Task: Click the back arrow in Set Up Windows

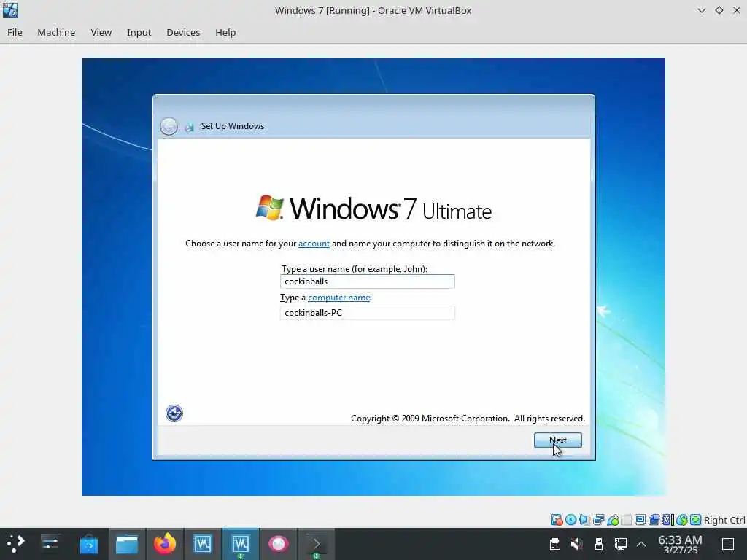Action: pyautogui.click(x=169, y=126)
